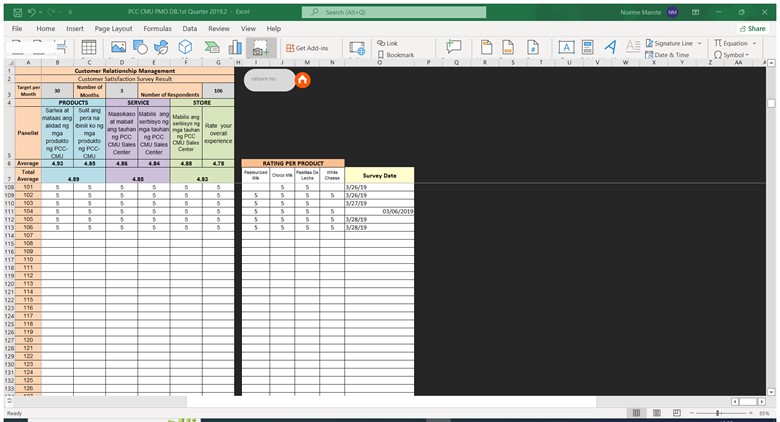Click the Ribbon Display Options icon

[695, 12]
